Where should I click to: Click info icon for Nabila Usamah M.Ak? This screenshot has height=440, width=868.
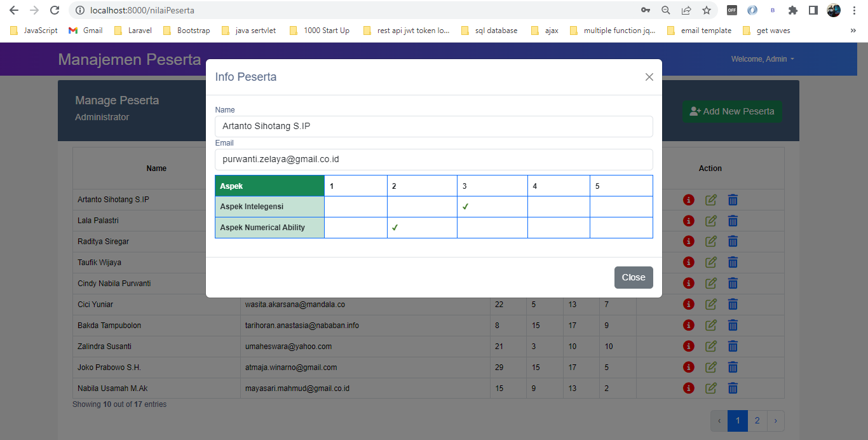coord(688,388)
